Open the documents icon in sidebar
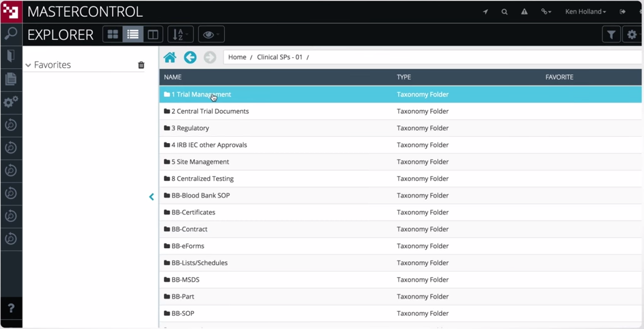Image resolution: width=644 pixels, height=329 pixels. tap(11, 79)
